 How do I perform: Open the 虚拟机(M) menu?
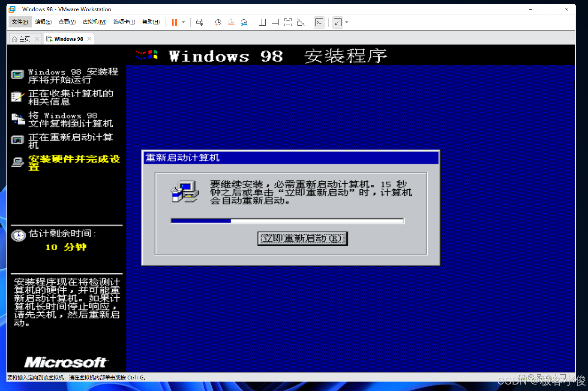pos(95,22)
